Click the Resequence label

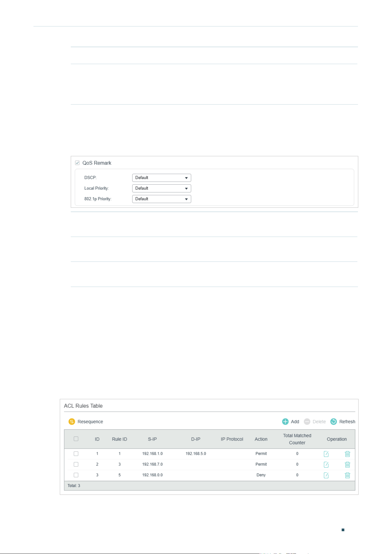tap(90, 422)
